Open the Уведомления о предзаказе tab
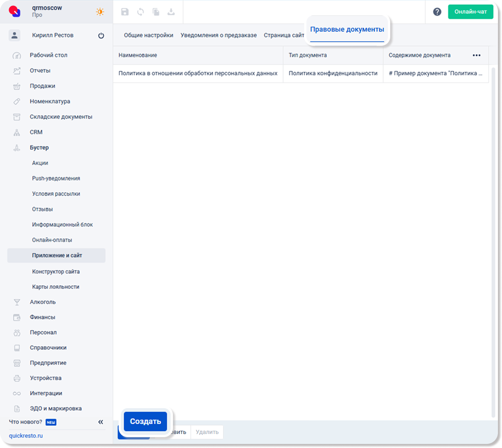The width and height of the screenshot is (502, 448). 218,35
